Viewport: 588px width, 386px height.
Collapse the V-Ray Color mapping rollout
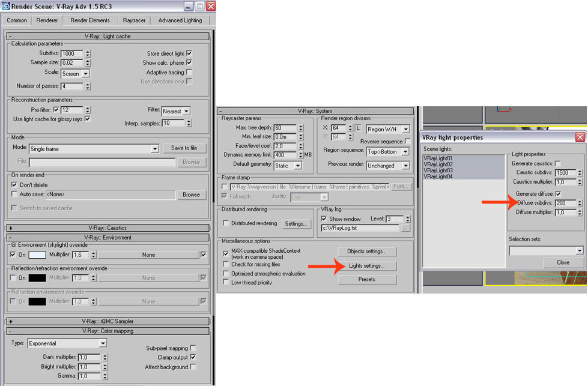click(x=108, y=331)
